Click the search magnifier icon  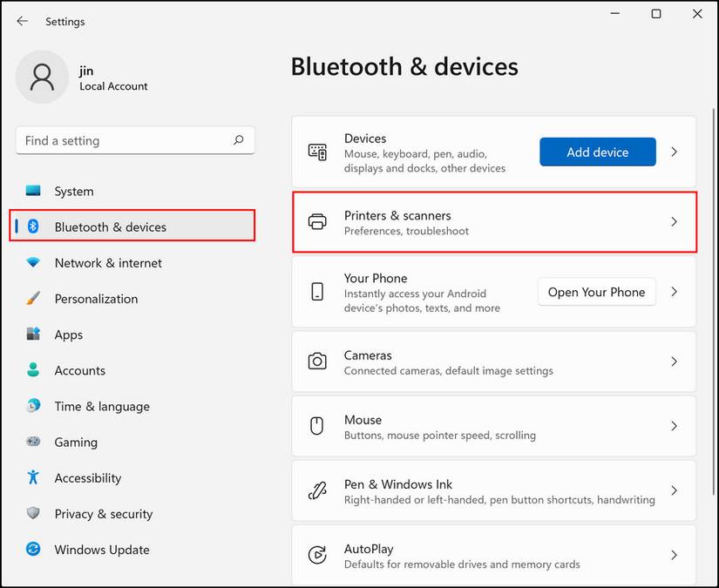pyautogui.click(x=238, y=140)
